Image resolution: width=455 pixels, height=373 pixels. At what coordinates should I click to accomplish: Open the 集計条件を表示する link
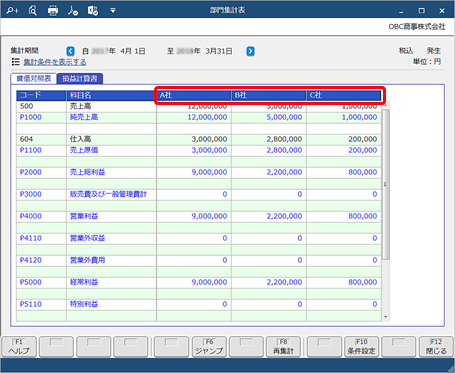(x=55, y=62)
